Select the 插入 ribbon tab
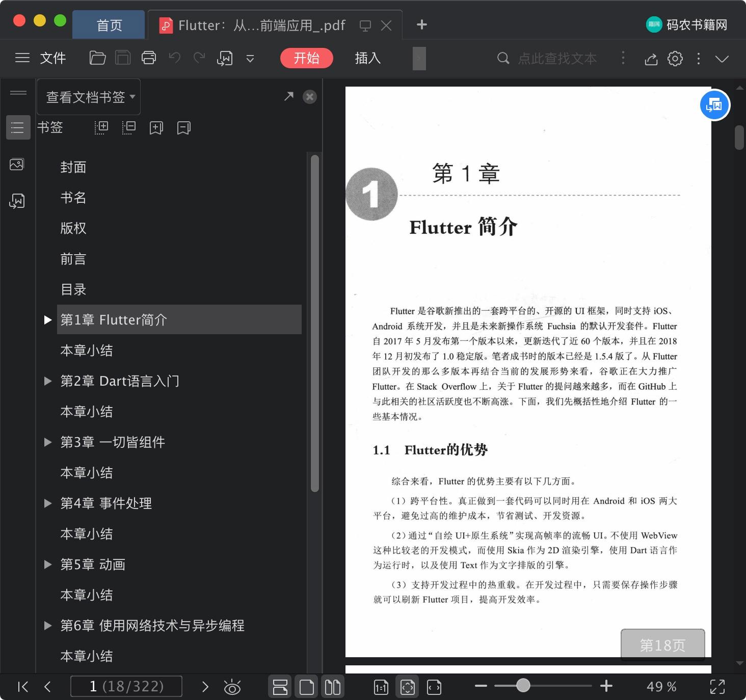Image resolution: width=746 pixels, height=700 pixels. pos(368,58)
